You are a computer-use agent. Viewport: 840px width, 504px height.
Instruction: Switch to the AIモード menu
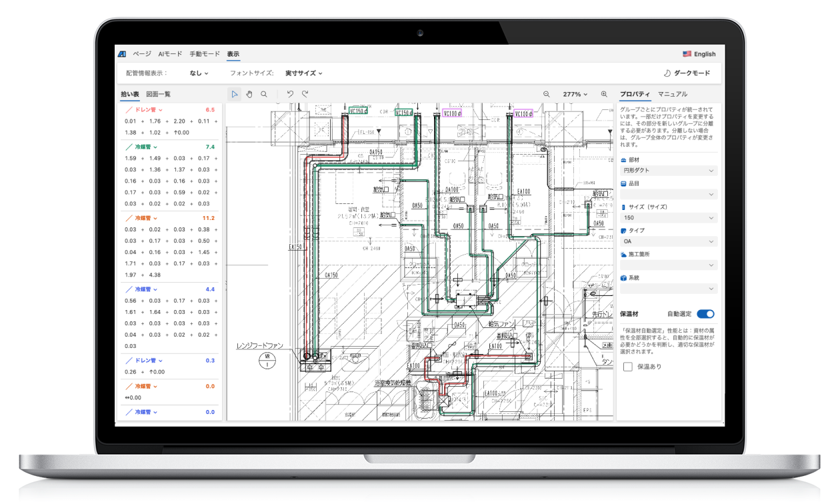click(170, 54)
